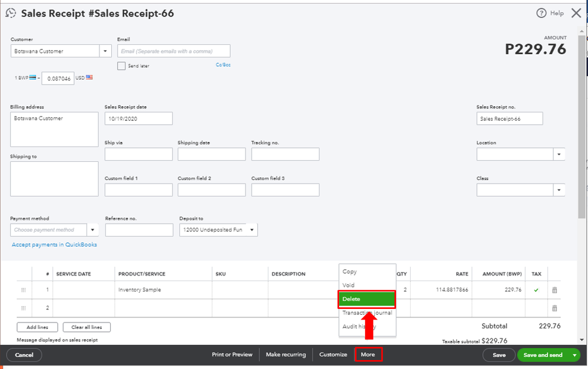Select Delete from the More menu
The height and width of the screenshot is (369, 588).
point(366,299)
